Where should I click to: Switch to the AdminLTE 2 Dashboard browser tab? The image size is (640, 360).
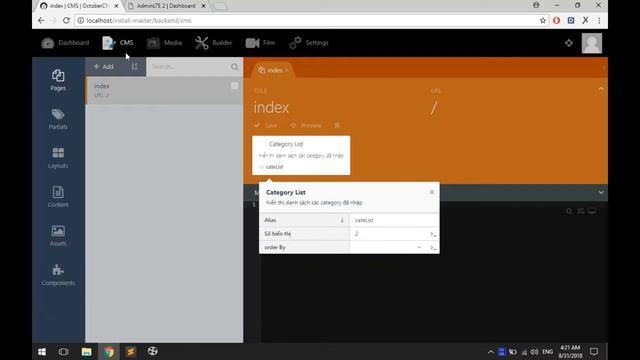click(165, 6)
